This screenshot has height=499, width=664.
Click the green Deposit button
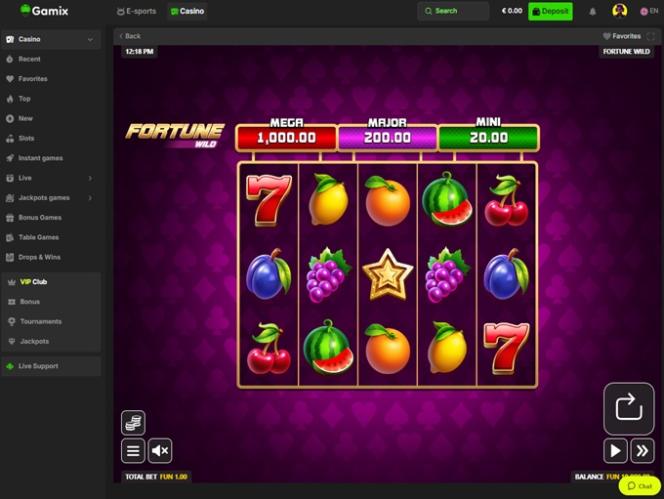tap(550, 11)
